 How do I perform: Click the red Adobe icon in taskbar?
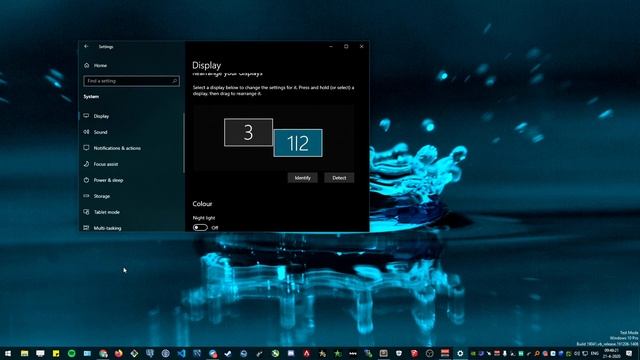[307, 353]
